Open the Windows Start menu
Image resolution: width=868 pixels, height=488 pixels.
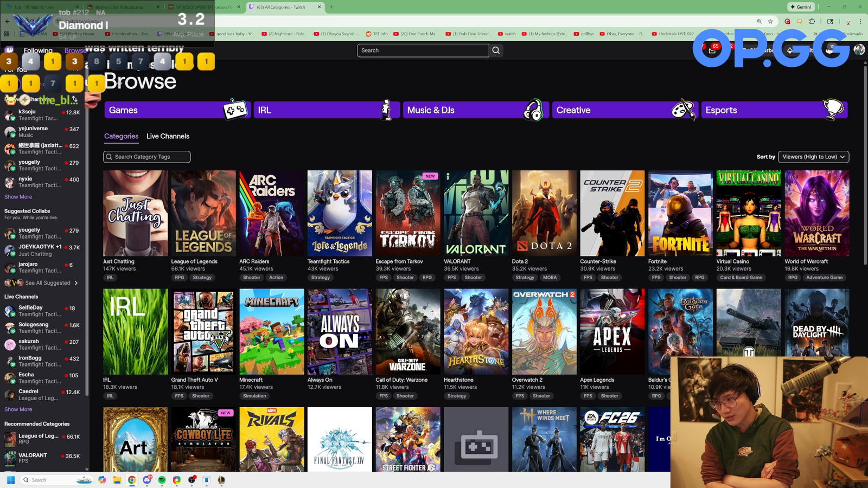(11, 480)
